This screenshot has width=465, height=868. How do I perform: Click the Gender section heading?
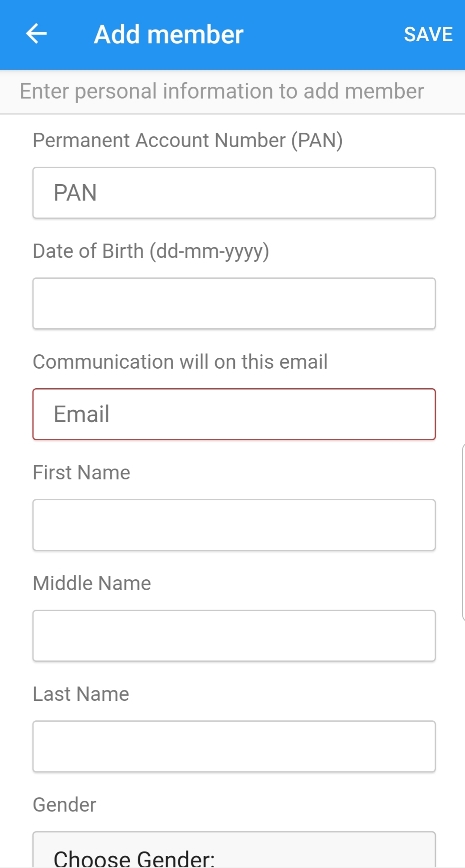click(64, 804)
